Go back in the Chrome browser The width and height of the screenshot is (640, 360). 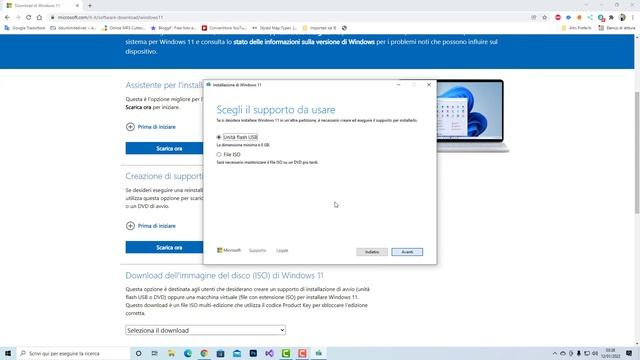[7, 18]
